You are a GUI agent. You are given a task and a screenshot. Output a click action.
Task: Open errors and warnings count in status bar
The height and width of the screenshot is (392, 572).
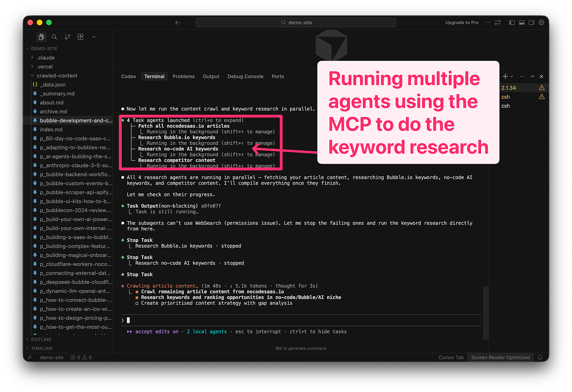click(x=81, y=357)
